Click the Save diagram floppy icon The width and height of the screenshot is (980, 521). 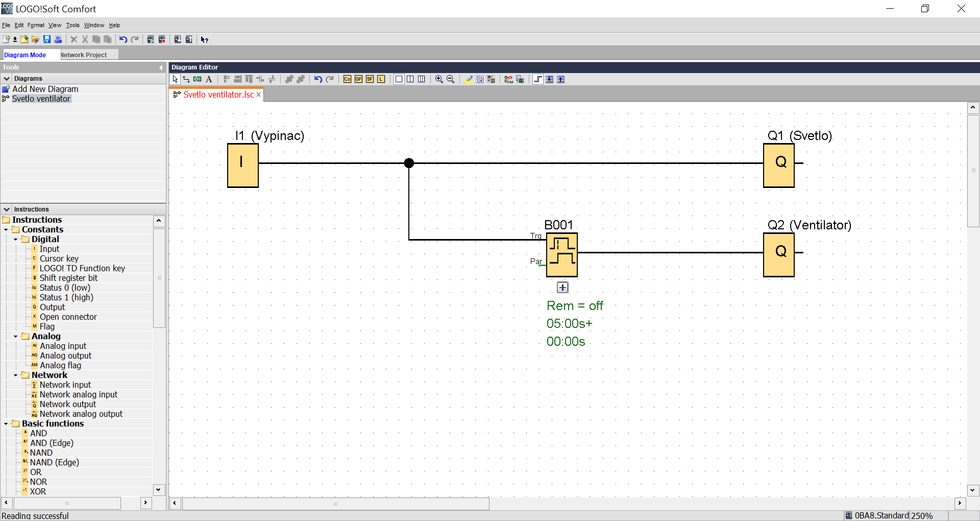click(47, 39)
